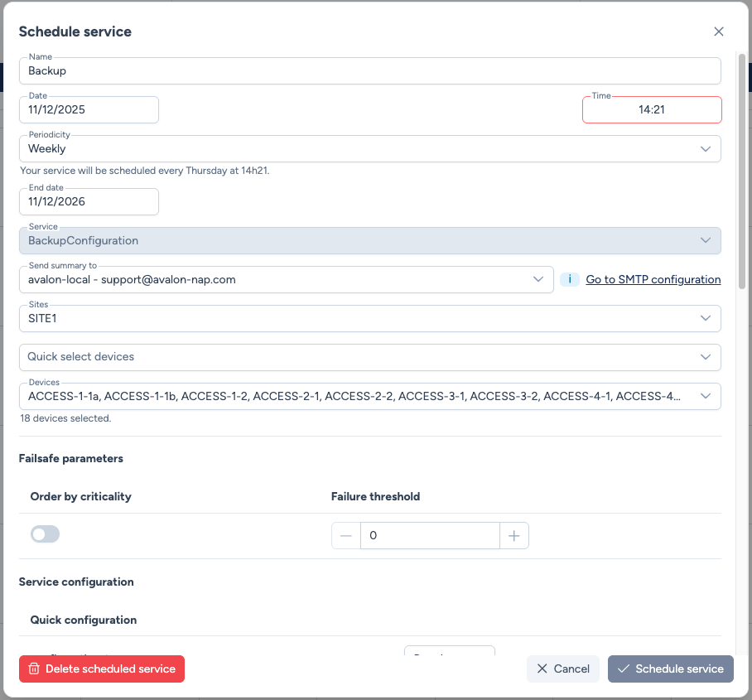Image resolution: width=752 pixels, height=700 pixels.
Task: Click the End date field 11/12/2026
Action: [89, 201]
